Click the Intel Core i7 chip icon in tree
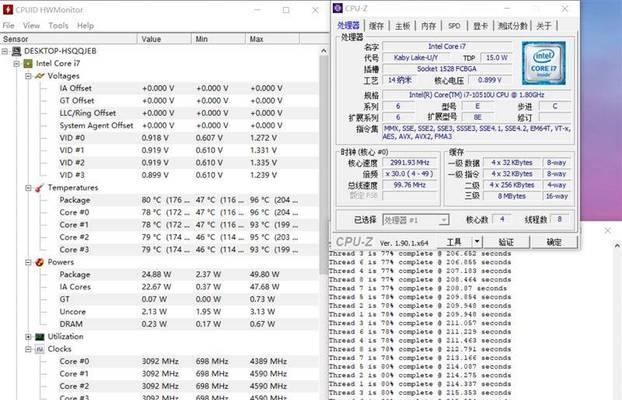This screenshot has height=400, width=622. [x=28, y=63]
